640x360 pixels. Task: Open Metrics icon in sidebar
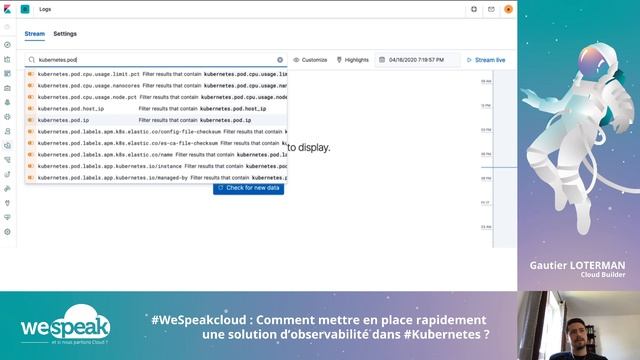tap(7, 131)
